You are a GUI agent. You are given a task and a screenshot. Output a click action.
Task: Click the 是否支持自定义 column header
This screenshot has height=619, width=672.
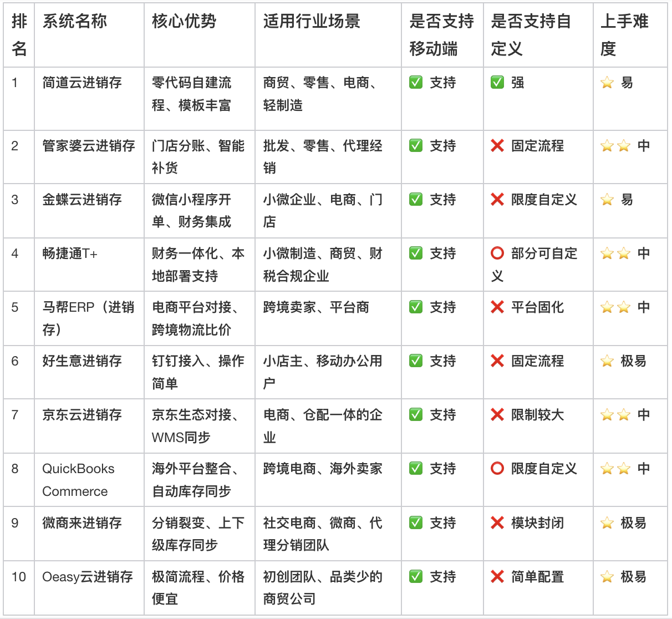[x=538, y=35]
